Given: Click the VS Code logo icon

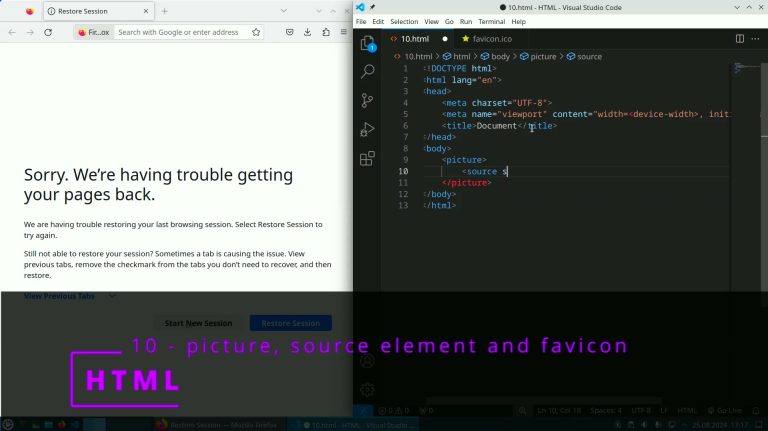Looking at the screenshot, I should (x=360, y=7).
